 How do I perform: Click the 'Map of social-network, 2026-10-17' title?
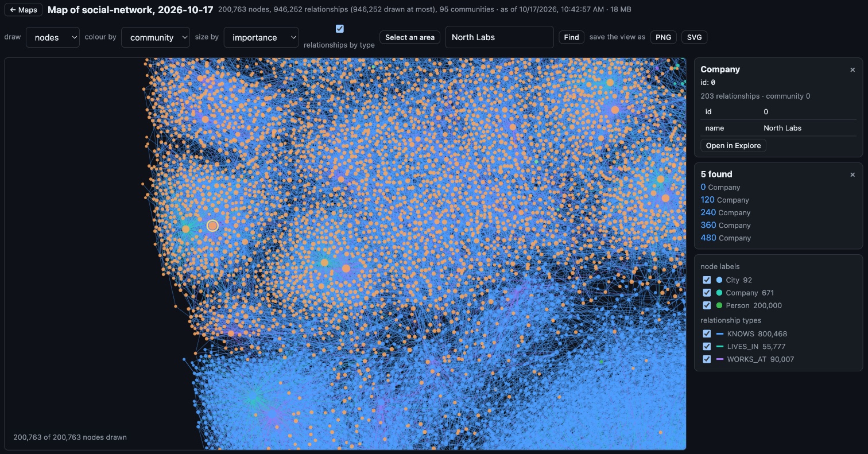[x=130, y=10]
